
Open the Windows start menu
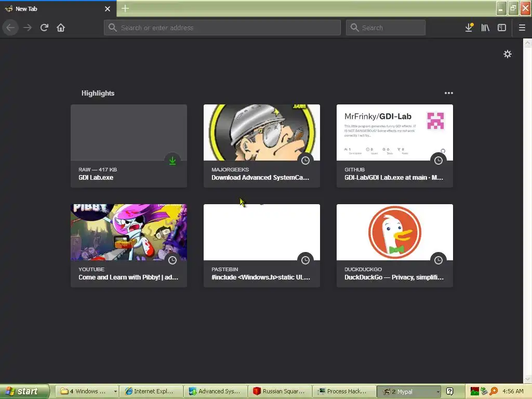24,391
